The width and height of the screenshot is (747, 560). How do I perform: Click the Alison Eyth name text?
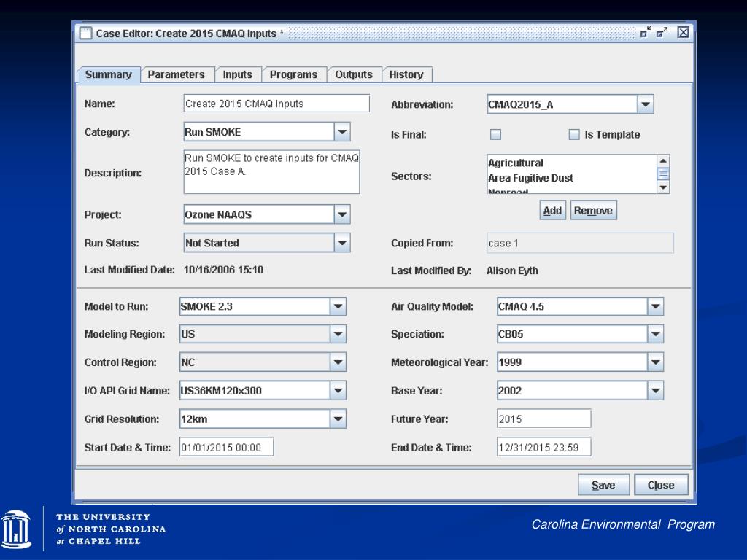click(512, 271)
